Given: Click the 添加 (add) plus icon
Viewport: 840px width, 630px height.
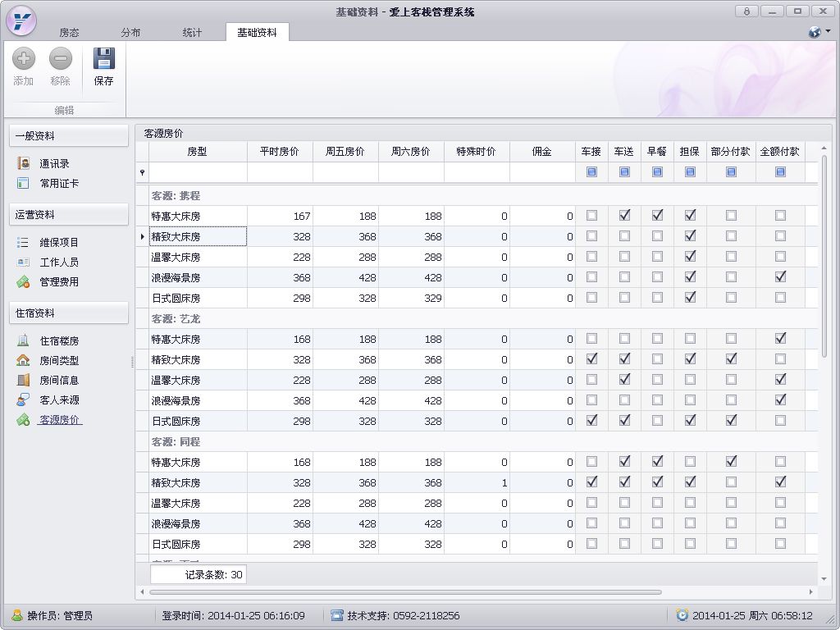Looking at the screenshot, I should pyautogui.click(x=24, y=59).
